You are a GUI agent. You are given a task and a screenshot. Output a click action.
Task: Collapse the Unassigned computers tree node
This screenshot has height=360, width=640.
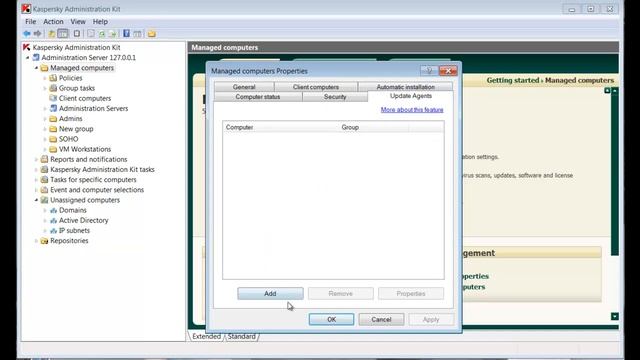coord(36,200)
